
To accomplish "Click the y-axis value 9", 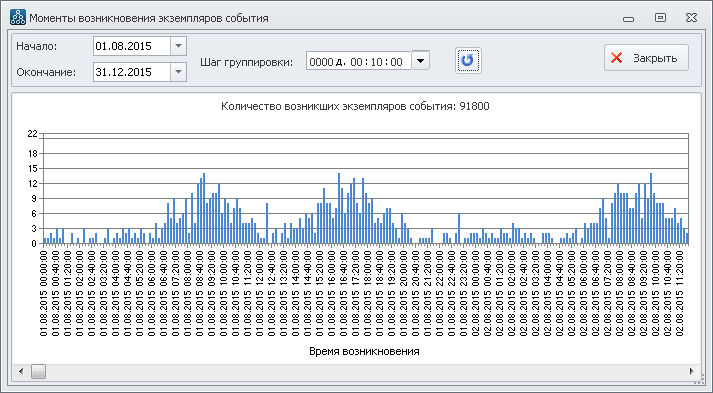I will point(34,199).
